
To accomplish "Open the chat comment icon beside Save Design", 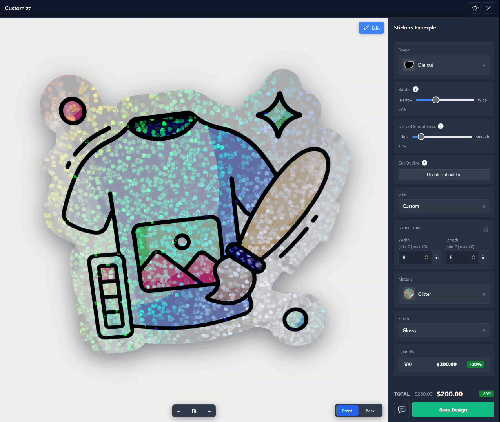I will pyautogui.click(x=402, y=409).
